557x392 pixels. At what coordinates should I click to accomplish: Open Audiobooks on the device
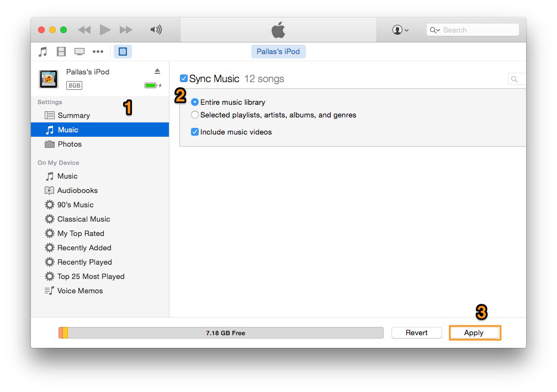pos(100,191)
